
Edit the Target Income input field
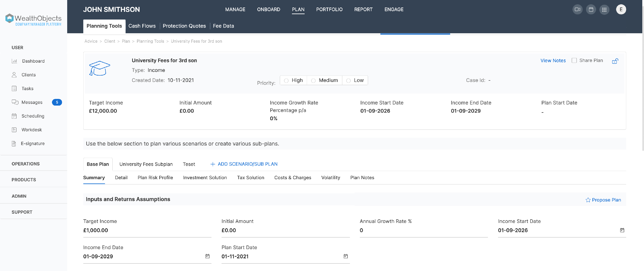pos(147,230)
